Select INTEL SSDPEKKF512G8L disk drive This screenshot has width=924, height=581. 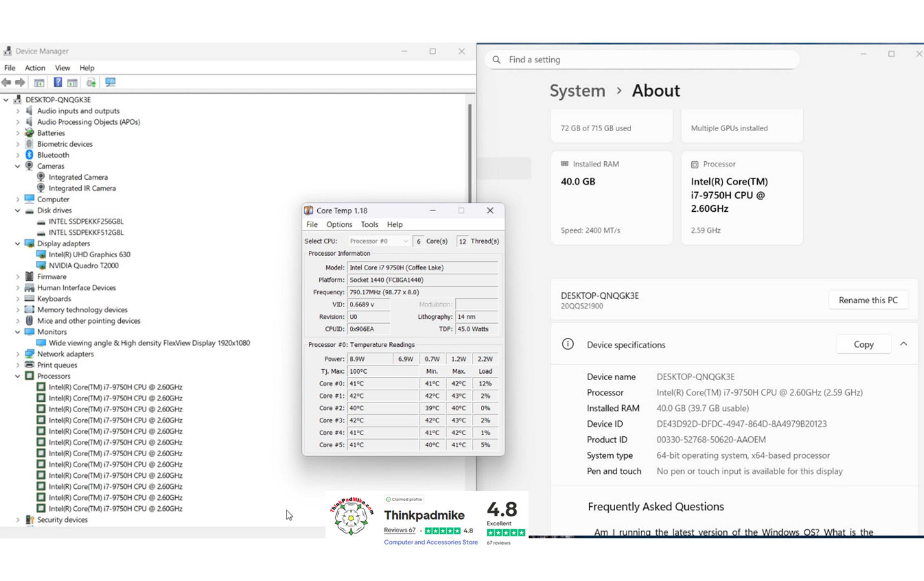[x=86, y=232]
